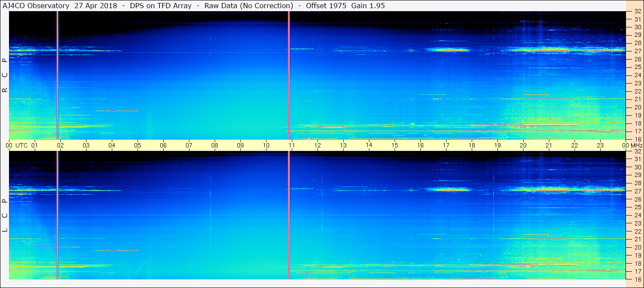Image resolution: width=644 pixels, height=288 pixels.
Task: Click the 14 hour tick label
Action: coord(369,145)
